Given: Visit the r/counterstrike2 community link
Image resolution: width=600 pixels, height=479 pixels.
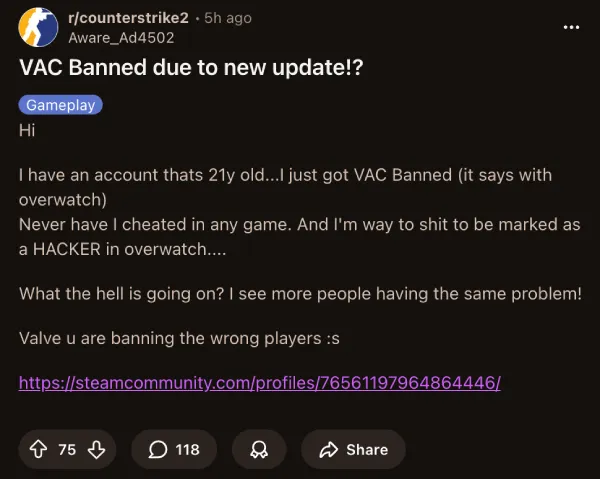Looking at the screenshot, I should click(x=128, y=18).
